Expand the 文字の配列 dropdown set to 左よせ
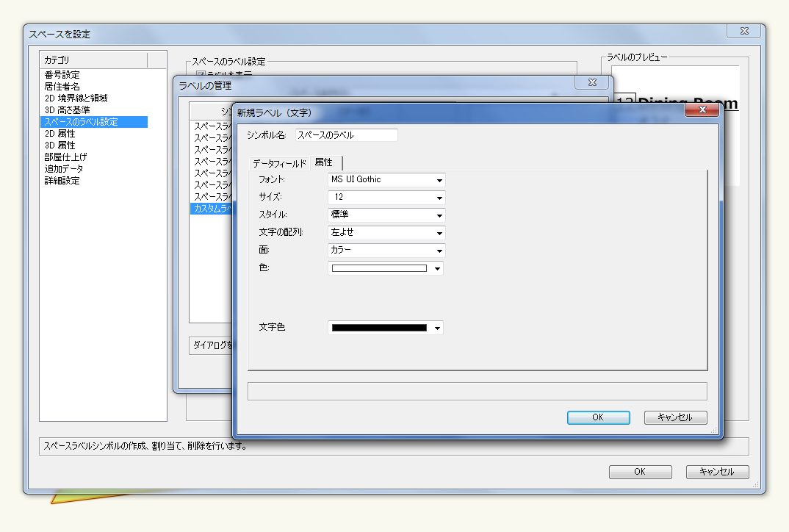Viewport: 789px width, 532px height. tap(386, 233)
